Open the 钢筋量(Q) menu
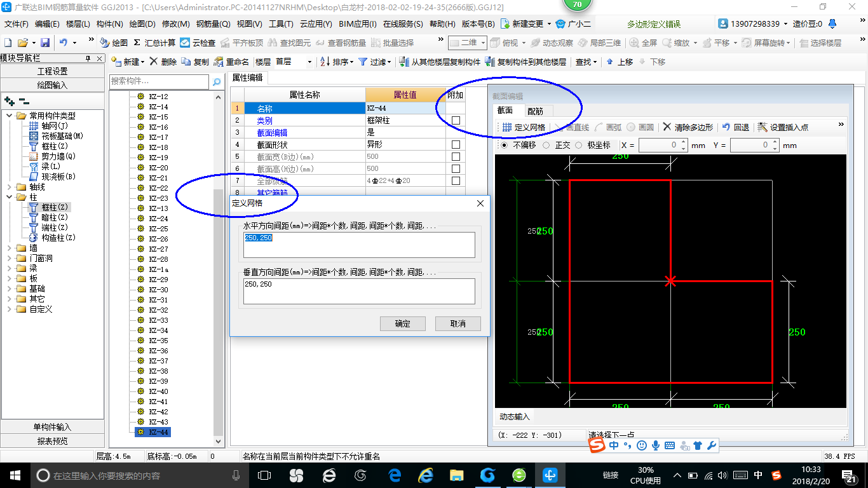Screen dimensions: 868x488 [213, 24]
